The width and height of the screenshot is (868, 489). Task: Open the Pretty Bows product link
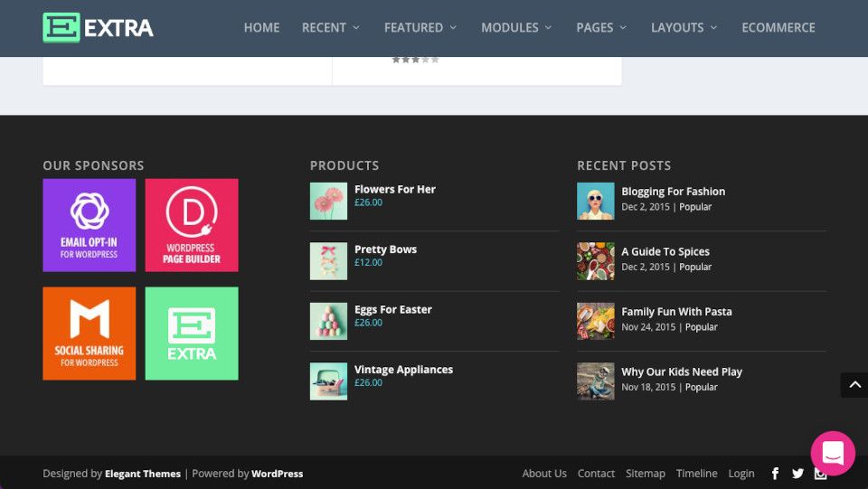385,249
